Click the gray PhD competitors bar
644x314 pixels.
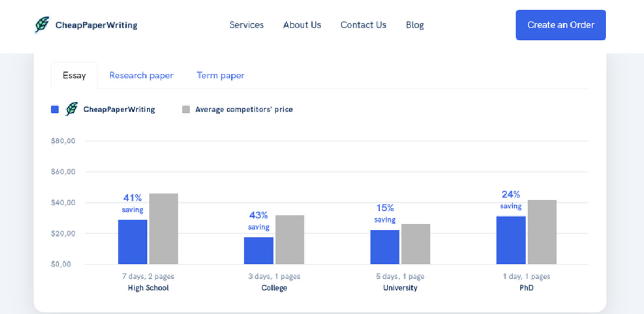pyautogui.click(x=542, y=232)
